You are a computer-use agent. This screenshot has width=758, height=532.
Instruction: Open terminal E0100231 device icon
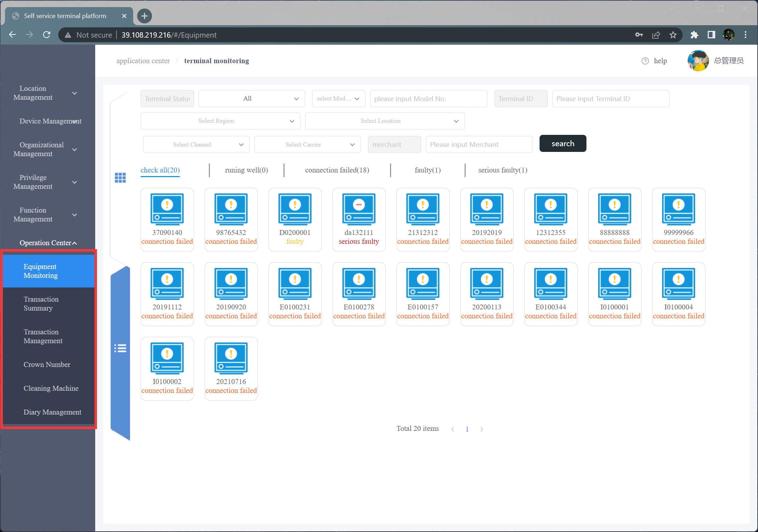[295, 284]
